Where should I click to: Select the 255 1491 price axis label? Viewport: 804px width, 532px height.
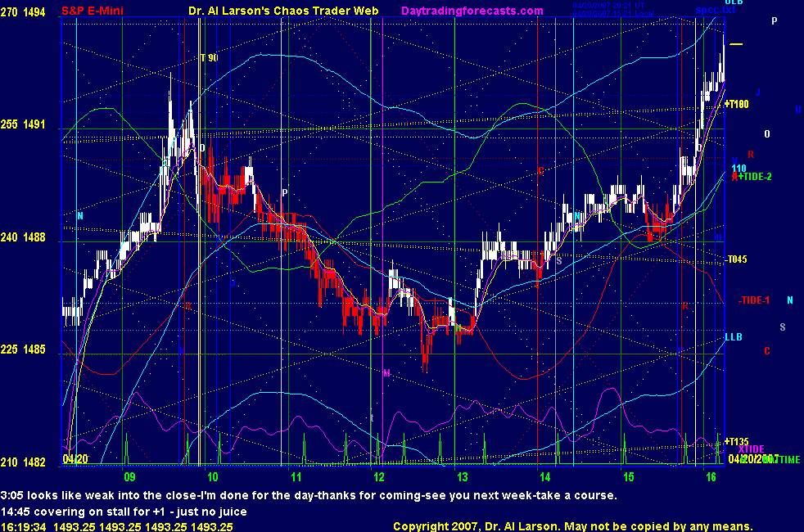click(x=23, y=124)
